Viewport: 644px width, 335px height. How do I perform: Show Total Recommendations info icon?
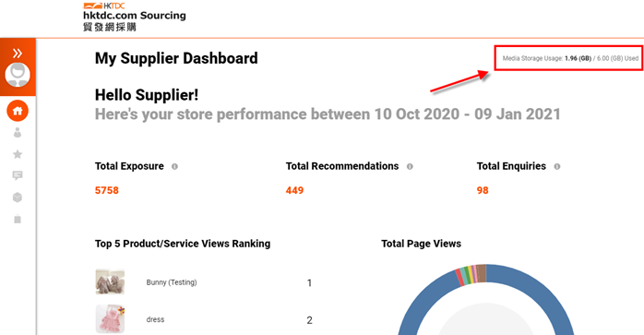pyautogui.click(x=410, y=166)
